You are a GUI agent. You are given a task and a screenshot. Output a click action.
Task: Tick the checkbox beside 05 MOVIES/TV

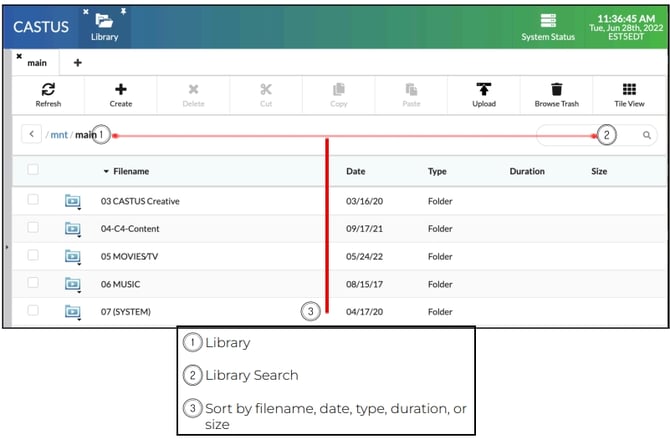click(33, 256)
